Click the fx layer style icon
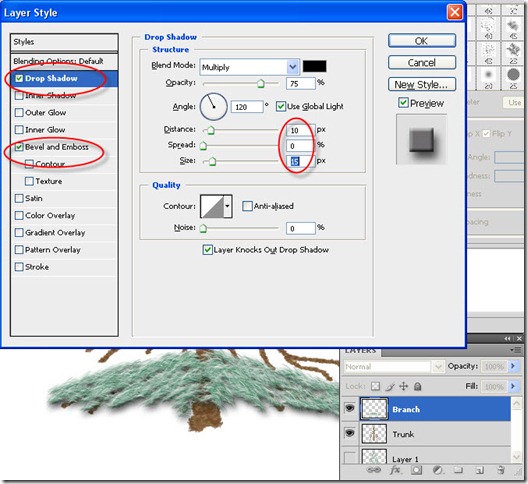The height and width of the screenshot is (484, 528). point(395,470)
